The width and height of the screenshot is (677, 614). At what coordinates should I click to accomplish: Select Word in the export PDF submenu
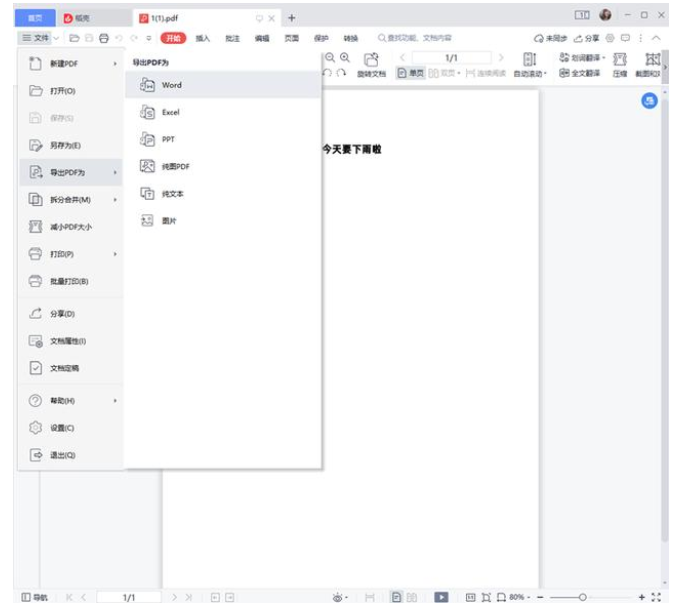171,86
